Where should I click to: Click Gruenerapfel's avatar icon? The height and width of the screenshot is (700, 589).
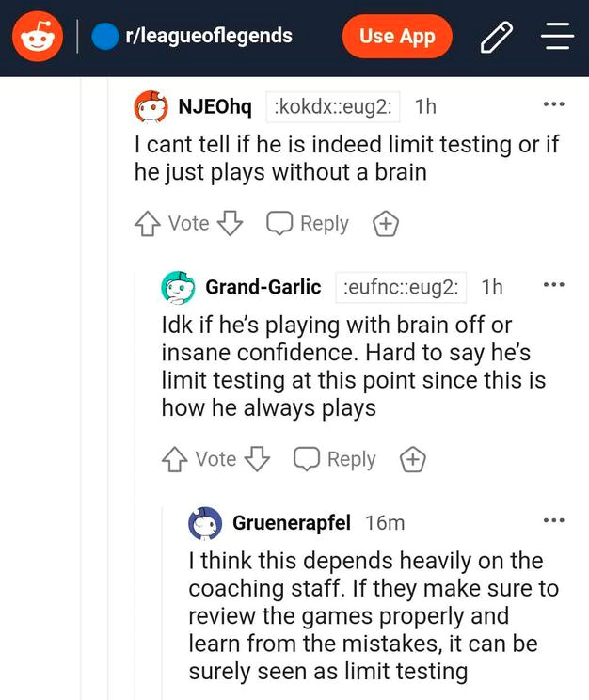point(205,522)
